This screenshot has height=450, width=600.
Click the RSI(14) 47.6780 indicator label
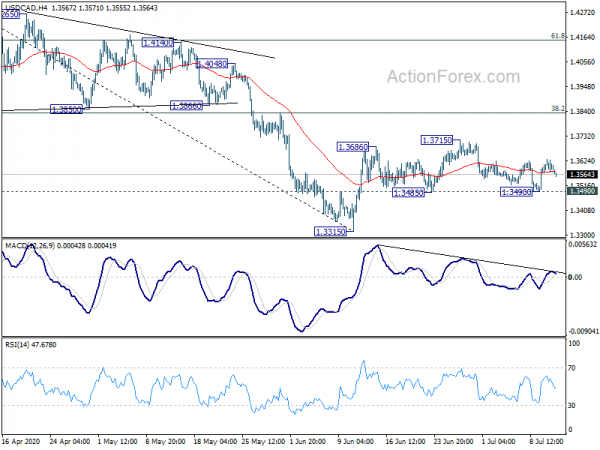[31, 345]
